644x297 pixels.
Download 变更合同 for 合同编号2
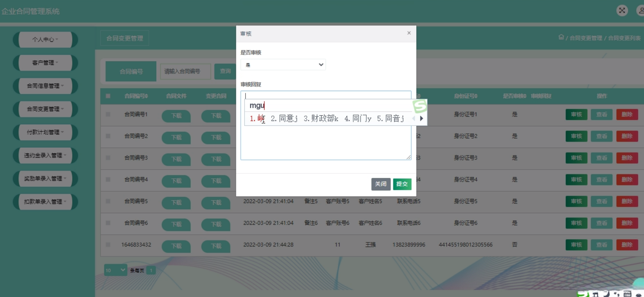tap(216, 137)
